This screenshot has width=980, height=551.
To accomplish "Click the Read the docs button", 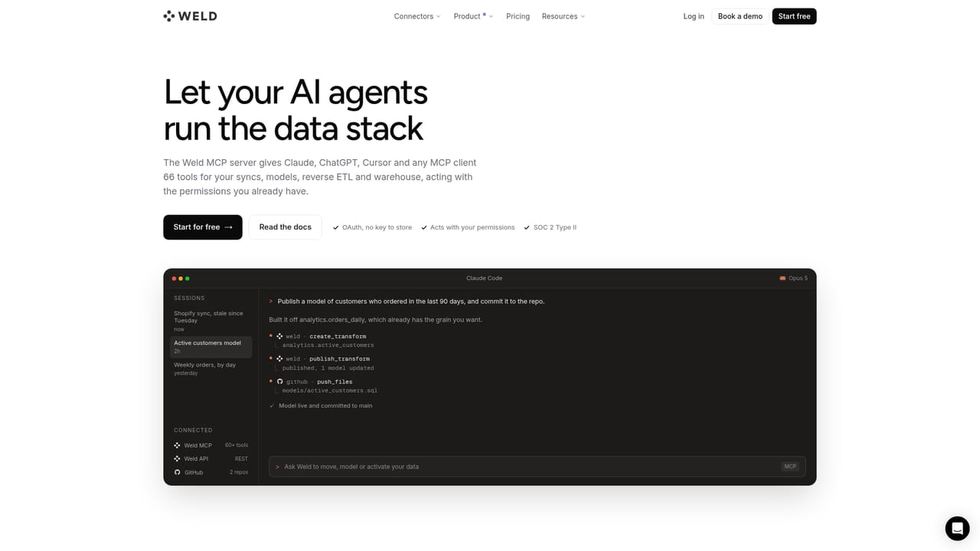I will click(286, 227).
